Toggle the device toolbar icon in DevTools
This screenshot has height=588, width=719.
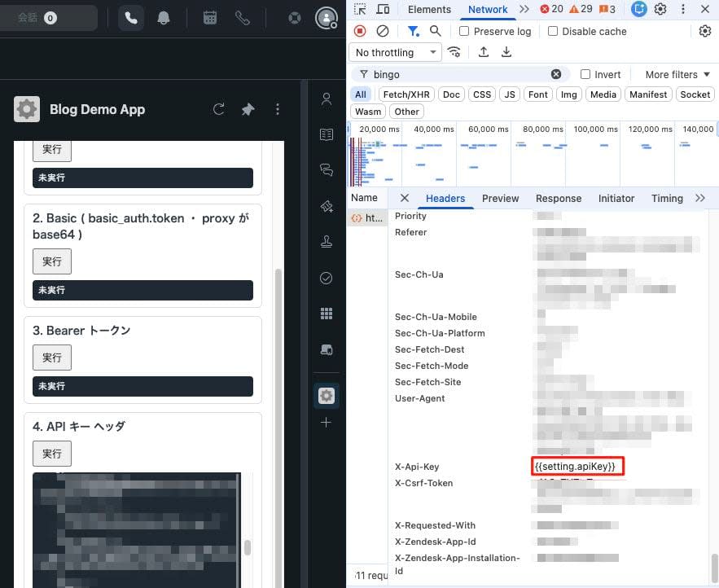click(383, 9)
